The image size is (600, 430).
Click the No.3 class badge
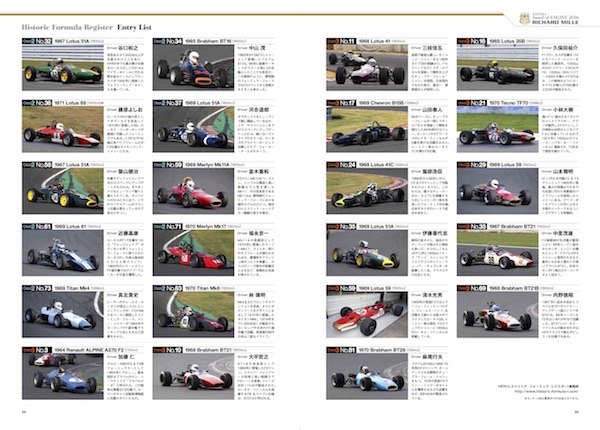[x=37, y=350]
